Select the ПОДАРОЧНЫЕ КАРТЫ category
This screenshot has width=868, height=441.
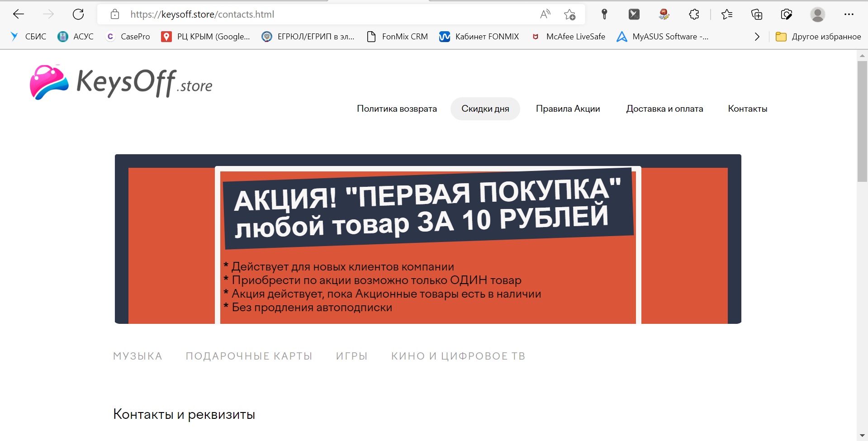point(249,356)
